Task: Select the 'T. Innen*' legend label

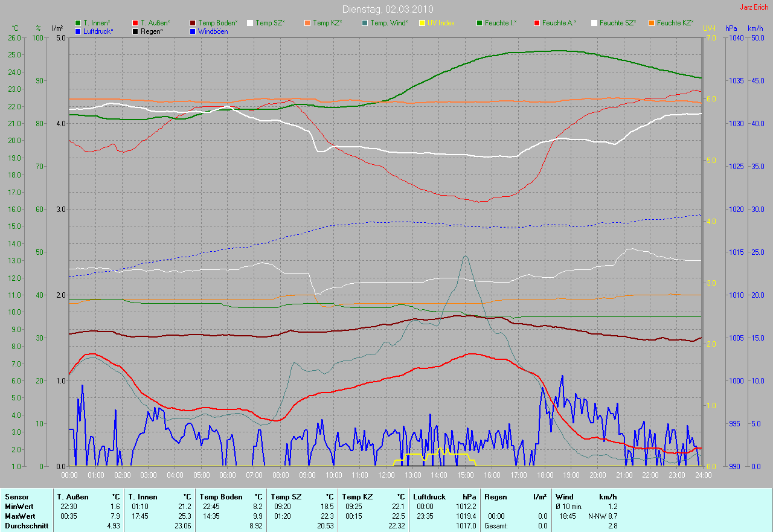Action: pyautogui.click(x=97, y=23)
